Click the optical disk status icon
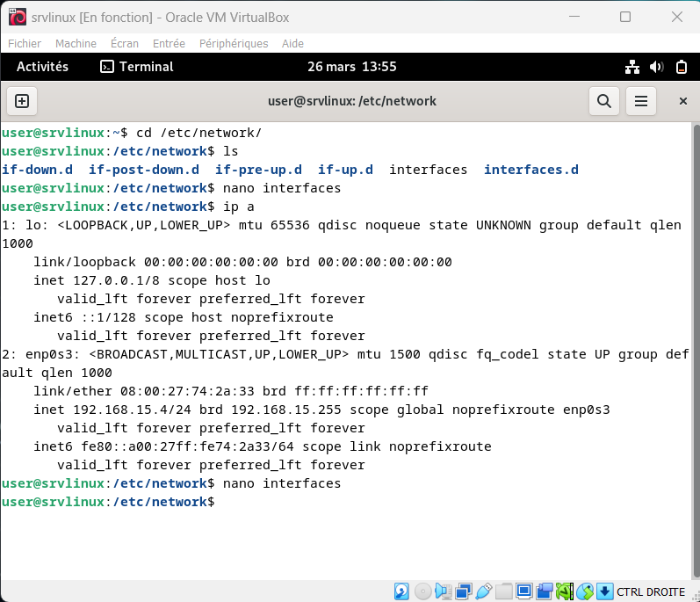The width and height of the screenshot is (700, 602). [x=422, y=591]
